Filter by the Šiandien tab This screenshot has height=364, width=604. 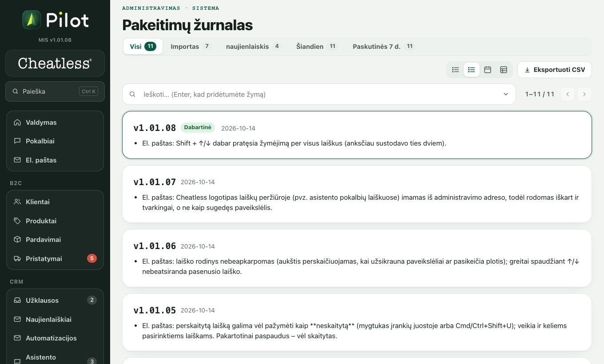click(x=317, y=47)
